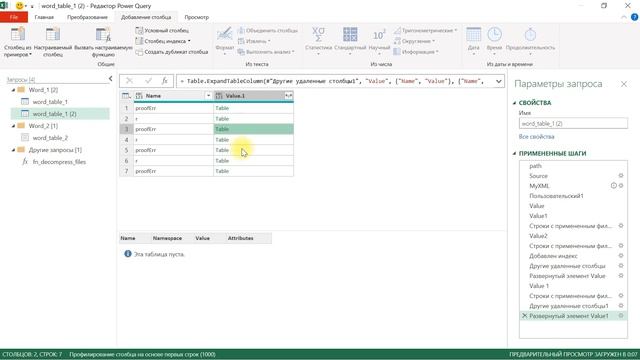
Task: Open the Time column menu
Action: coord(494,42)
